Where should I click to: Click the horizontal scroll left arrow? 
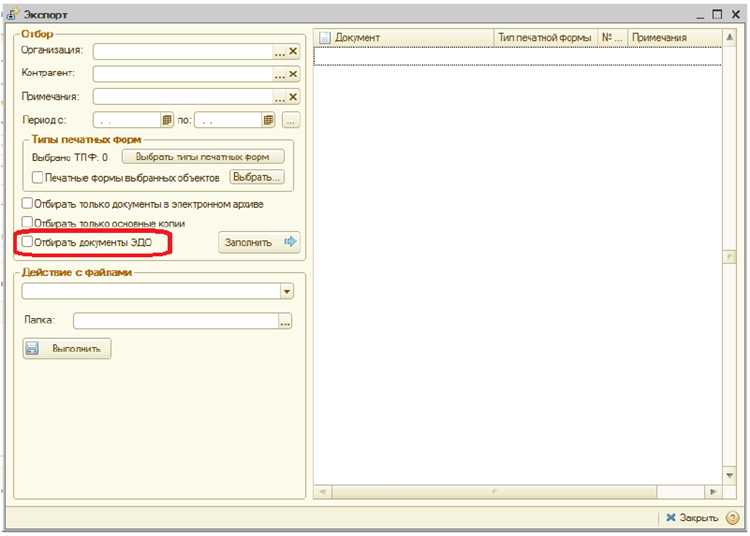tap(323, 492)
